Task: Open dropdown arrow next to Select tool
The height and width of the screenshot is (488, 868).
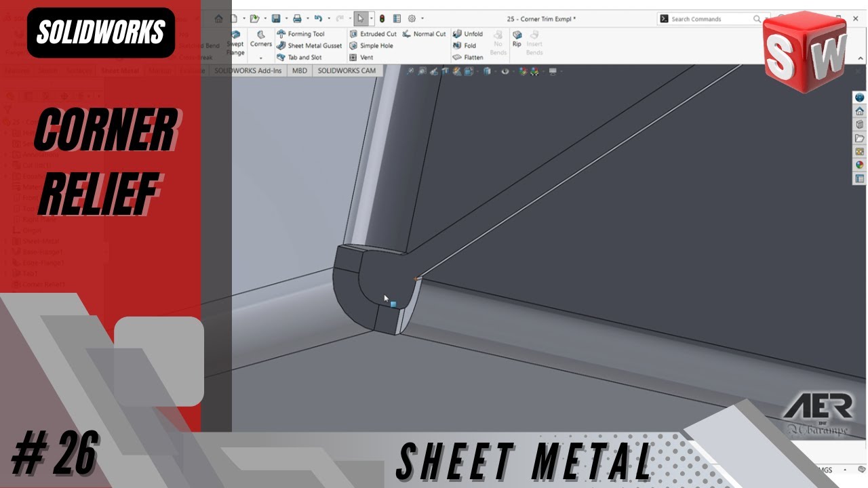Action: coord(371,19)
